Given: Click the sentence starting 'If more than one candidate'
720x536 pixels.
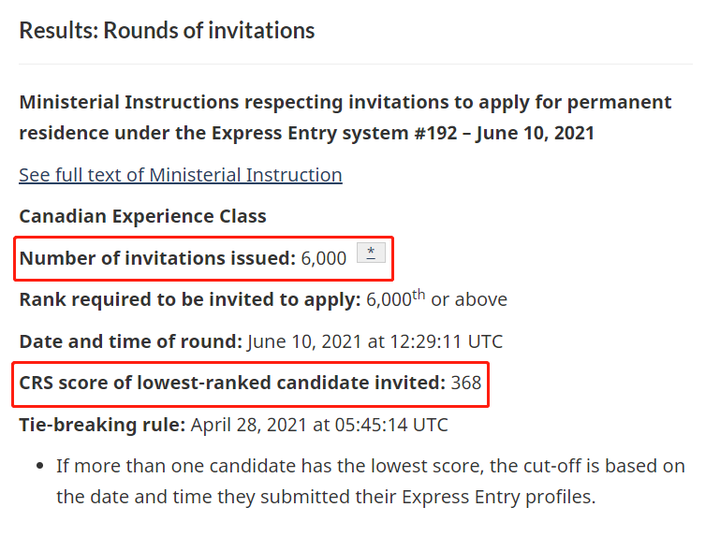Looking at the screenshot, I should [371, 481].
